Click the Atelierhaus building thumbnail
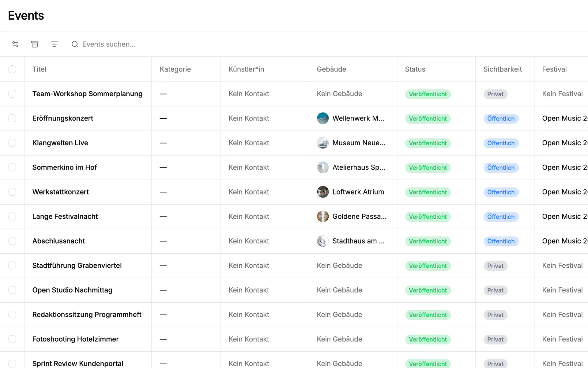 click(x=323, y=167)
